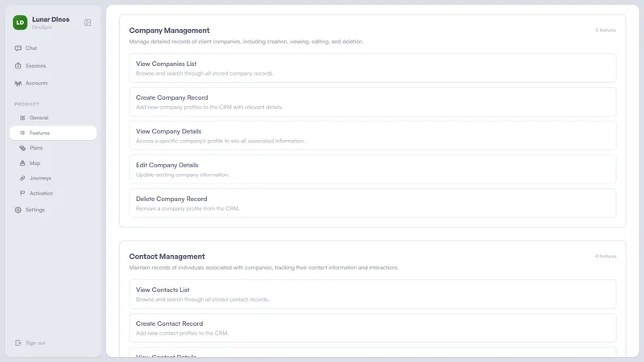Select General under Product
This screenshot has height=362, width=644.
pyautogui.click(x=39, y=117)
